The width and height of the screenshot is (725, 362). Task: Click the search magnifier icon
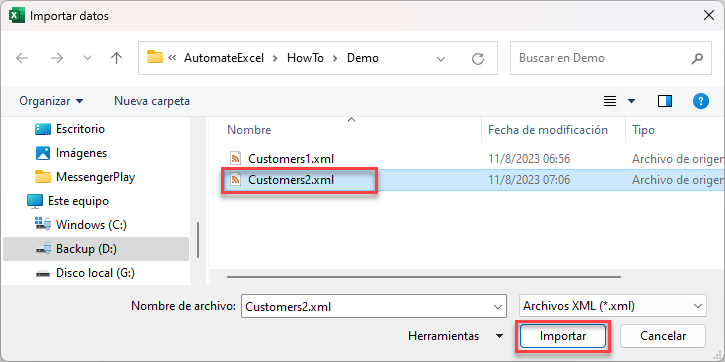(697, 58)
